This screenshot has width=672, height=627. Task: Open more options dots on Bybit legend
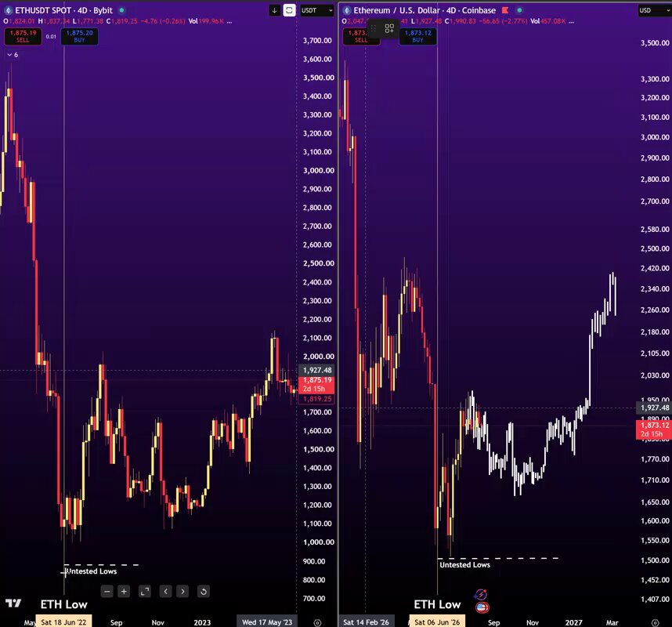click(229, 21)
